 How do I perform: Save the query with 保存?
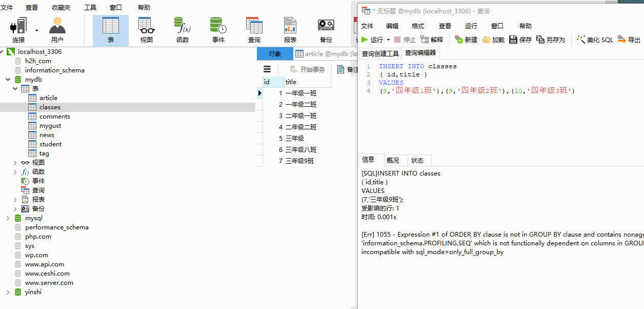pos(520,40)
